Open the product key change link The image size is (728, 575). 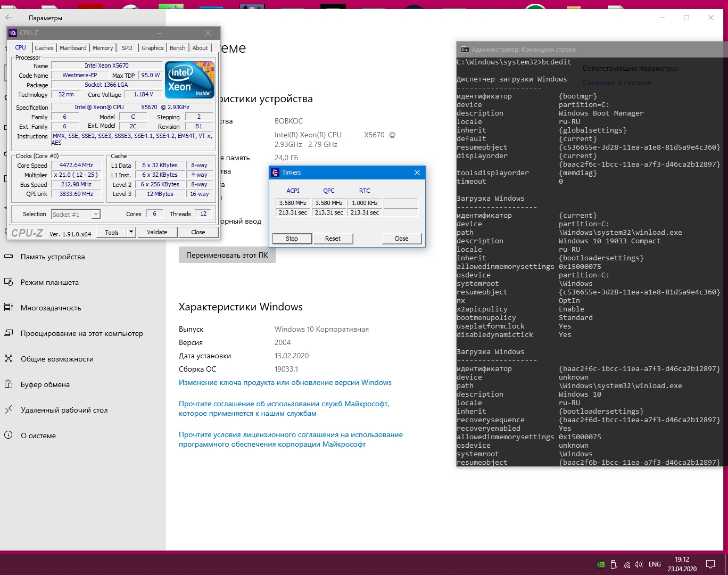tap(285, 382)
